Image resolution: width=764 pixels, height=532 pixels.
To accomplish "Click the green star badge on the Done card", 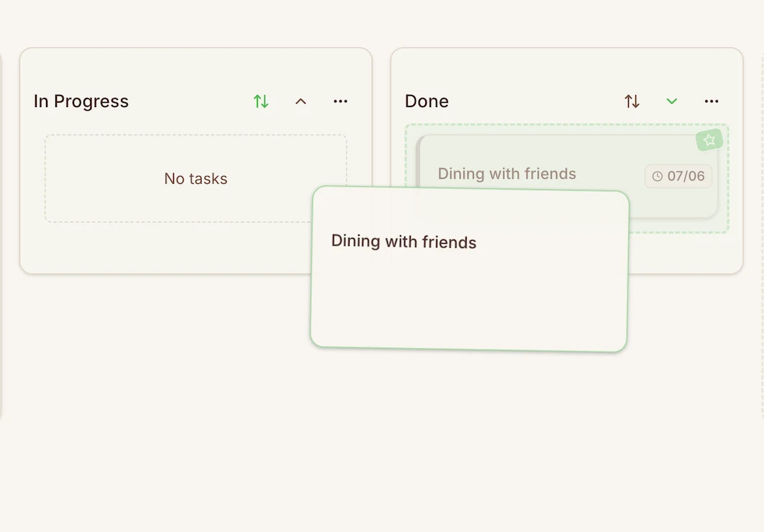I will (x=709, y=139).
